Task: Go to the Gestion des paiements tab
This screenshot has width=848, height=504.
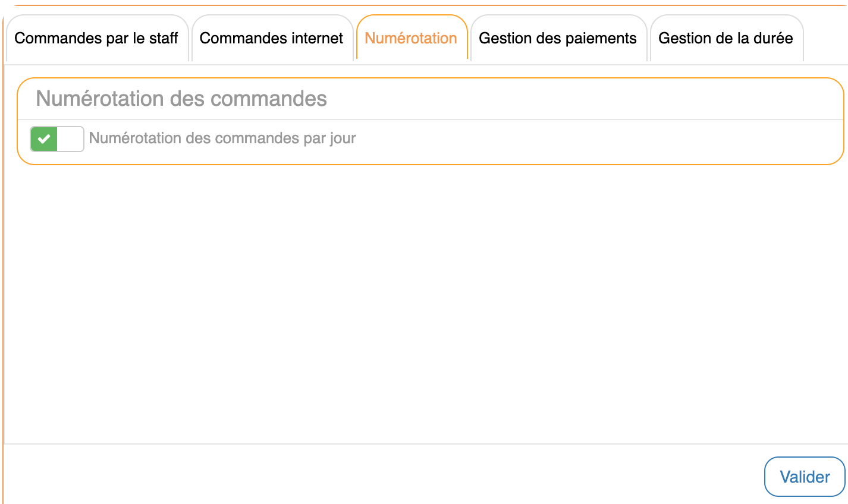Action: click(558, 39)
